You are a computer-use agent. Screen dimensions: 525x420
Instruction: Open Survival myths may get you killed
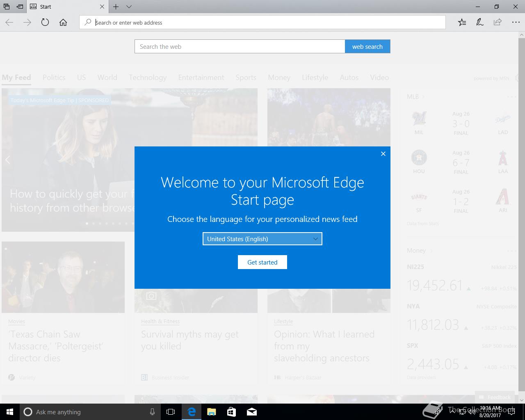189,340
